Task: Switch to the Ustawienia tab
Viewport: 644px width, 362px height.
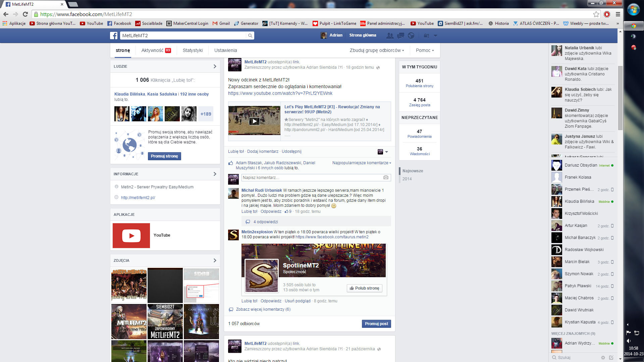Action: [x=225, y=50]
